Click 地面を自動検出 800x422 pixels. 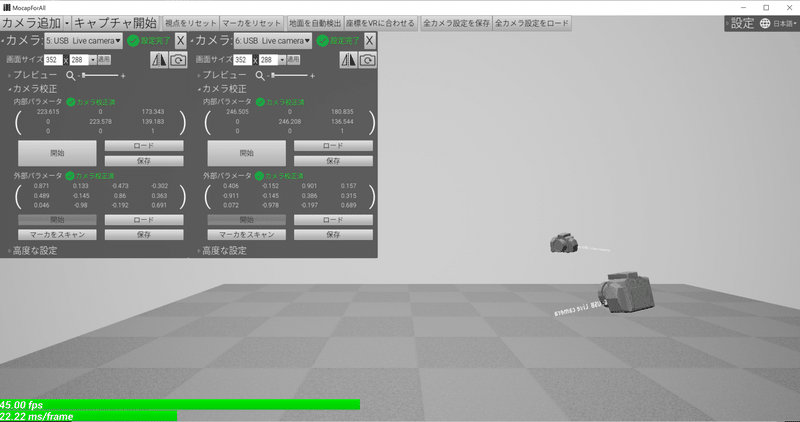point(315,23)
